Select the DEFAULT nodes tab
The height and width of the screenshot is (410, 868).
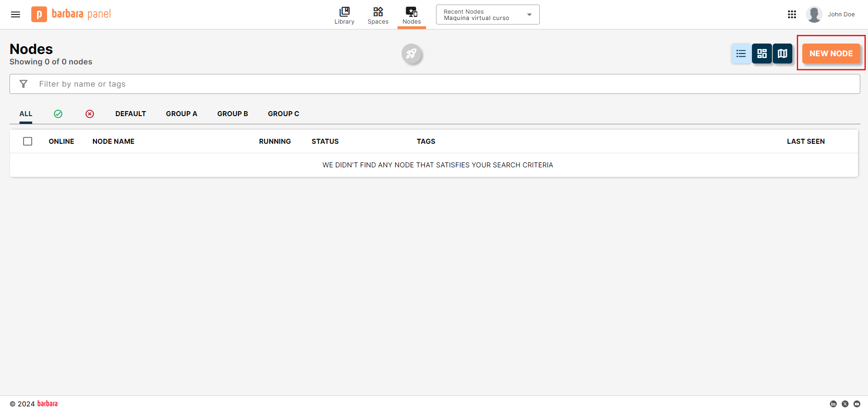(131, 113)
